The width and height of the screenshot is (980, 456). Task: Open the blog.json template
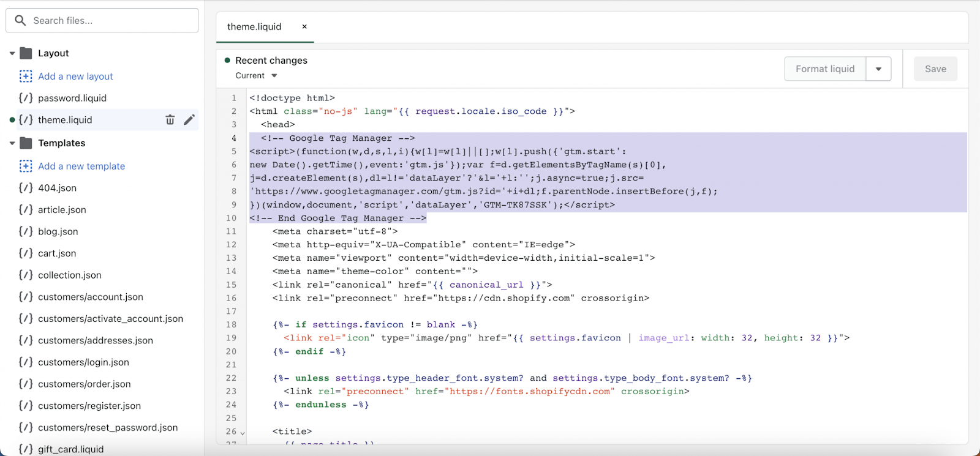[58, 231]
